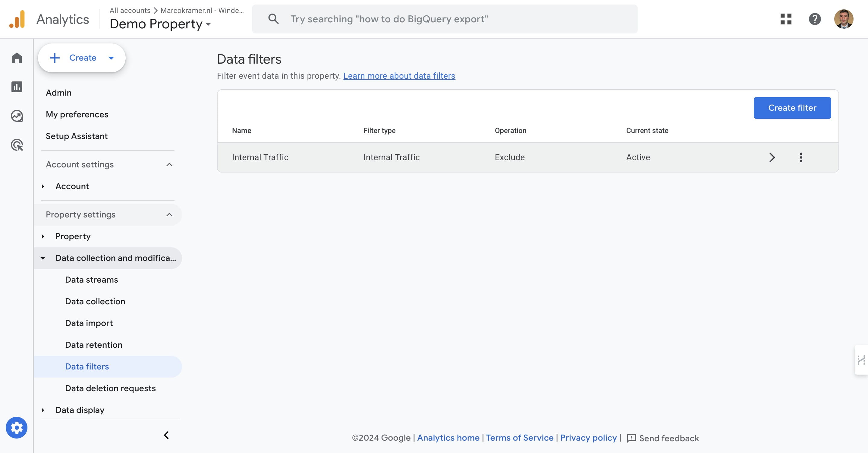Select Admin in the sidebar

click(x=59, y=93)
